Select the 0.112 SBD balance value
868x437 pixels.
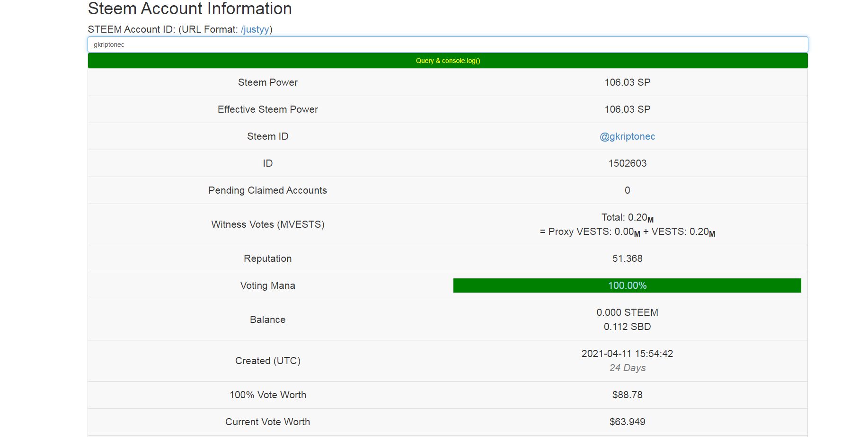coord(627,327)
